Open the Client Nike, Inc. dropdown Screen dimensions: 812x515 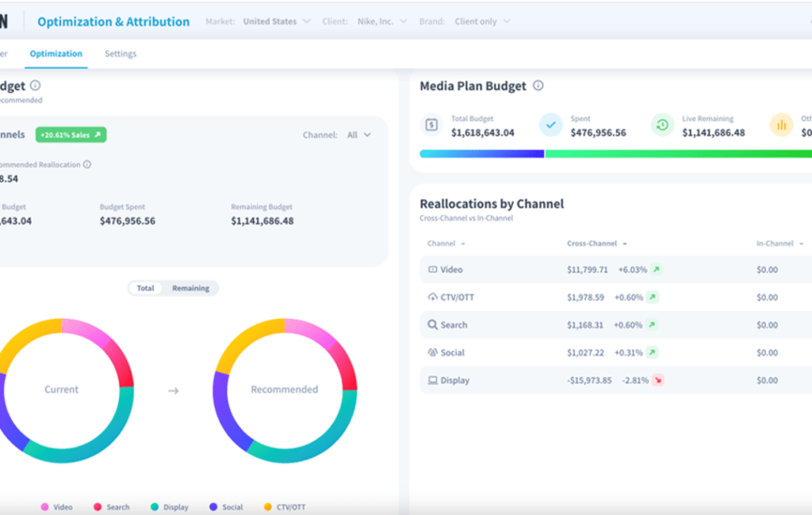click(382, 21)
